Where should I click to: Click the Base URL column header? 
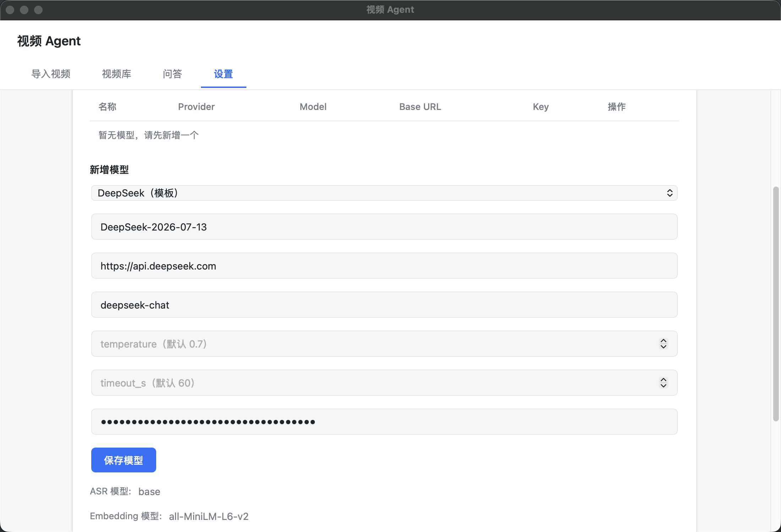click(x=420, y=107)
